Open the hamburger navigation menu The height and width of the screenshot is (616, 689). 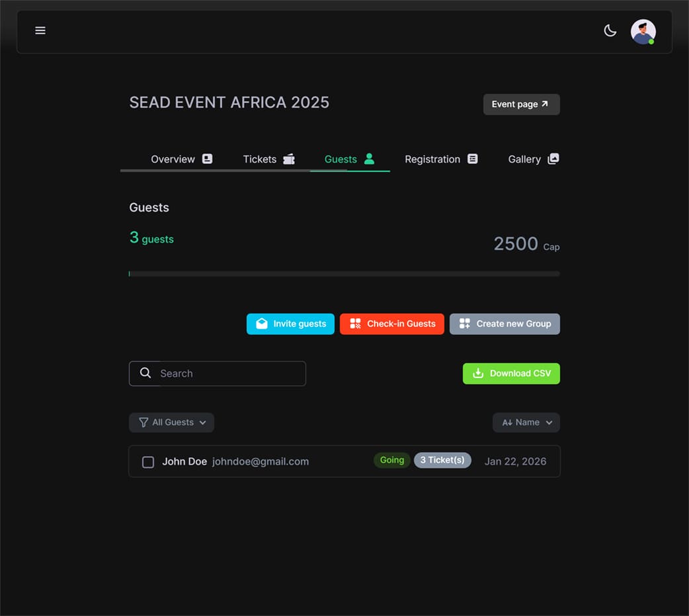coord(40,30)
